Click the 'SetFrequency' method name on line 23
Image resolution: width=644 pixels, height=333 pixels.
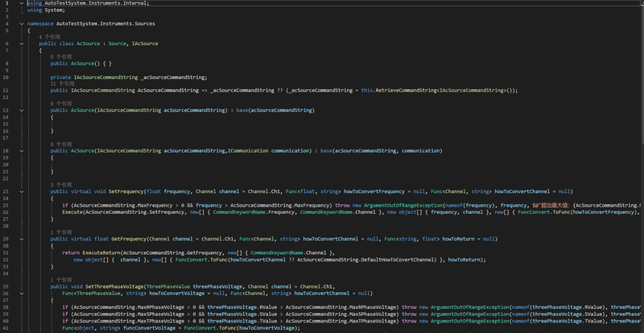126,191
